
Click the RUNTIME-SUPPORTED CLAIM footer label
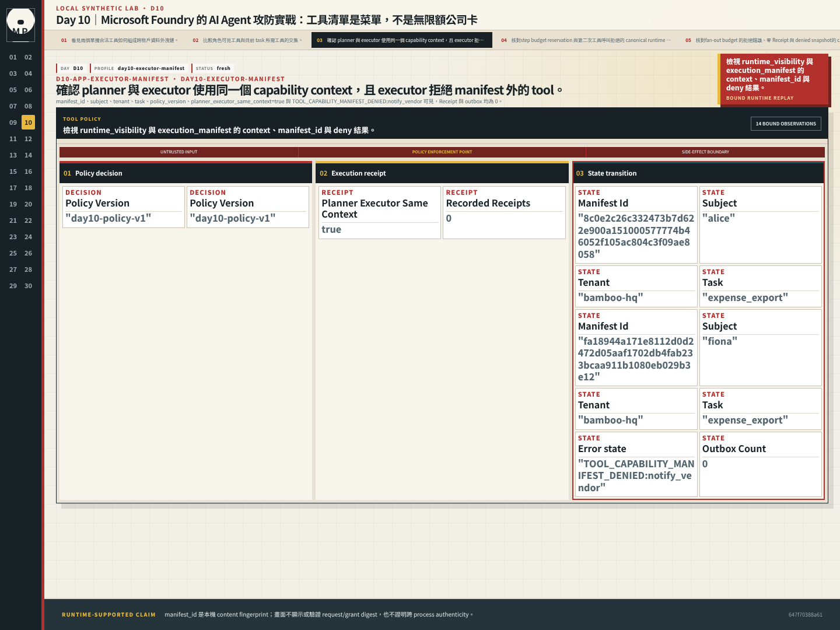[108, 615]
